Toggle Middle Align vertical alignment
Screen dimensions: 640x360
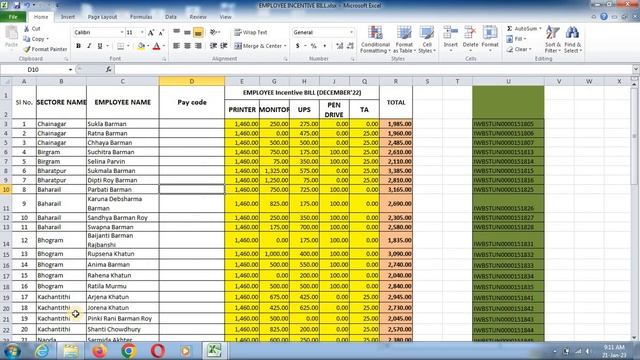187,32
